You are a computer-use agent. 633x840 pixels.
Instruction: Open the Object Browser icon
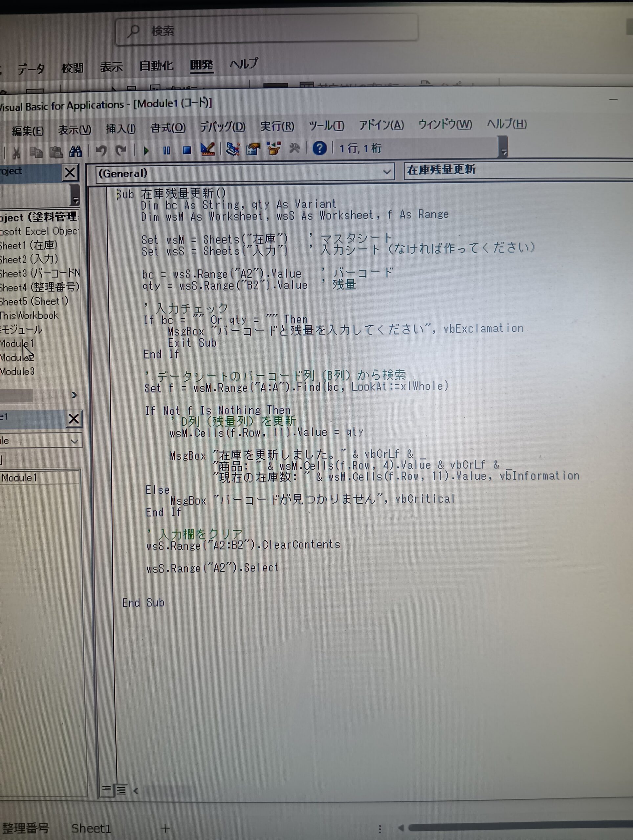tap(273, 149)
